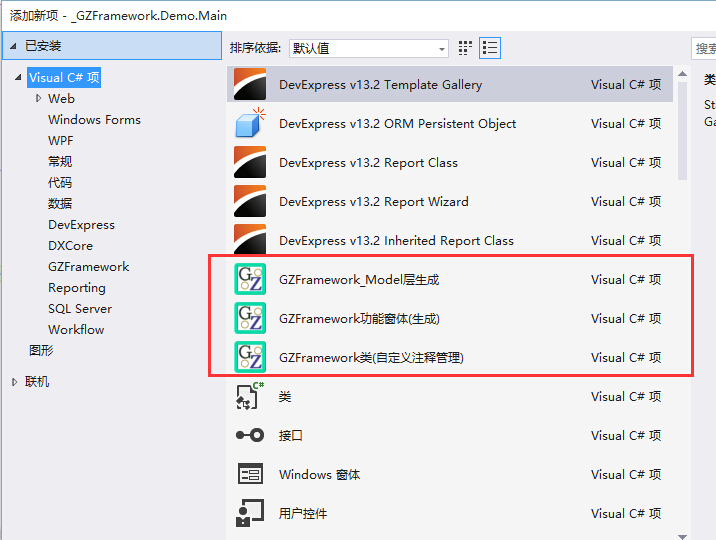
Task: Choose GZFramework_Model层生成 template
Action: 450,279
